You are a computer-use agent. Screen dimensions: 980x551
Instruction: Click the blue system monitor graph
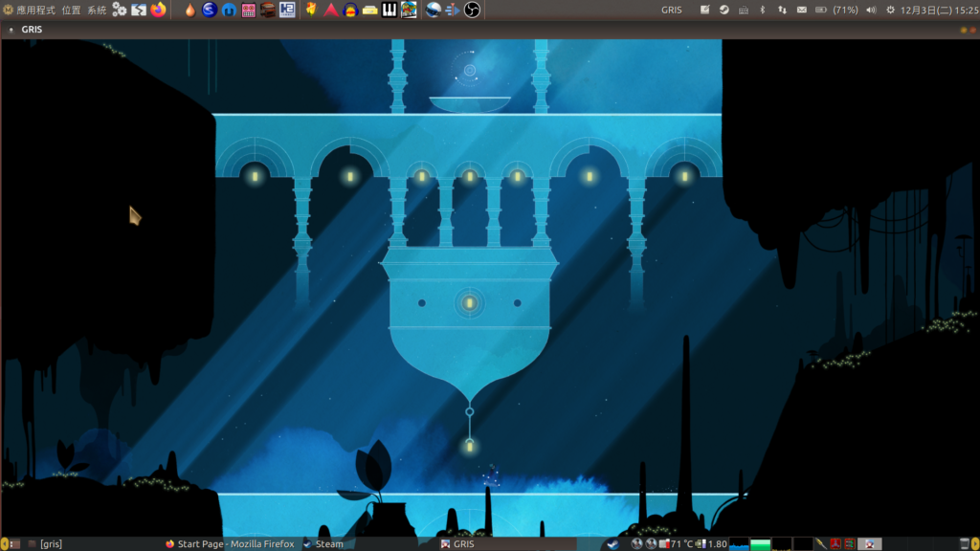[x=739, y=544]
